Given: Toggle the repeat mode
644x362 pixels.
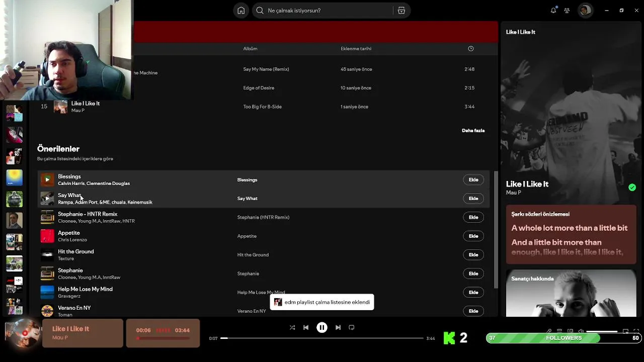Looking at the screenshot, I should [352, 327].
